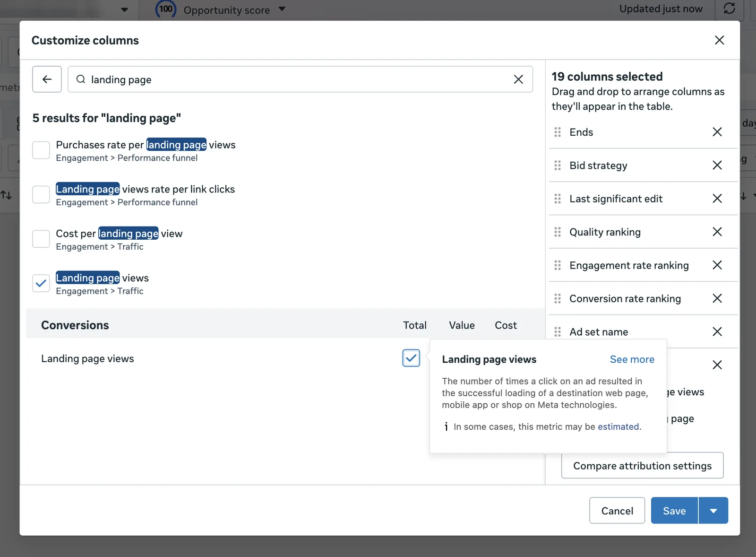Remove the Ends column
The width and height of the screenshot is (756, 557).
(x=717, y=132)
